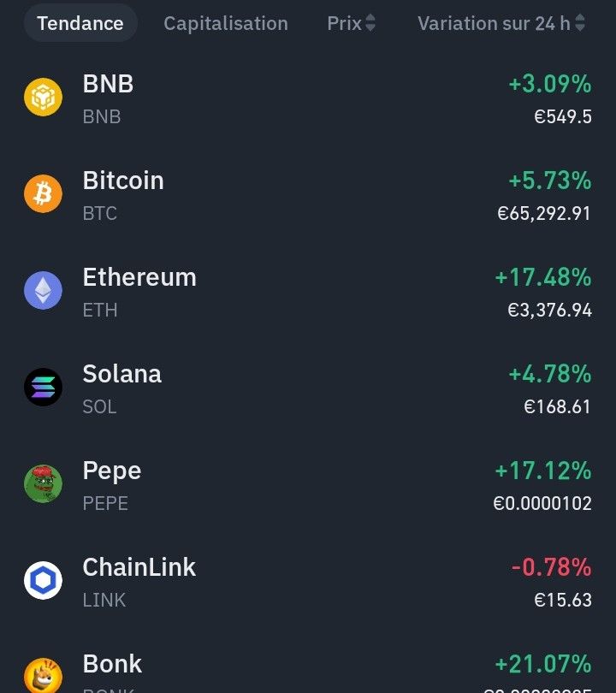
Task: Click the Ethereum diamond logo icon
Action: tap(43, 291)
